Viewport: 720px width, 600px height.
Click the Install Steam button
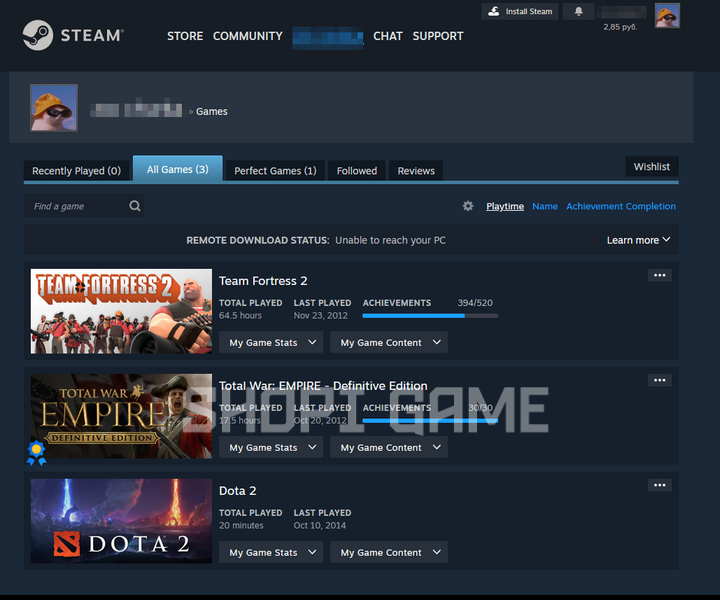(520, 11)
